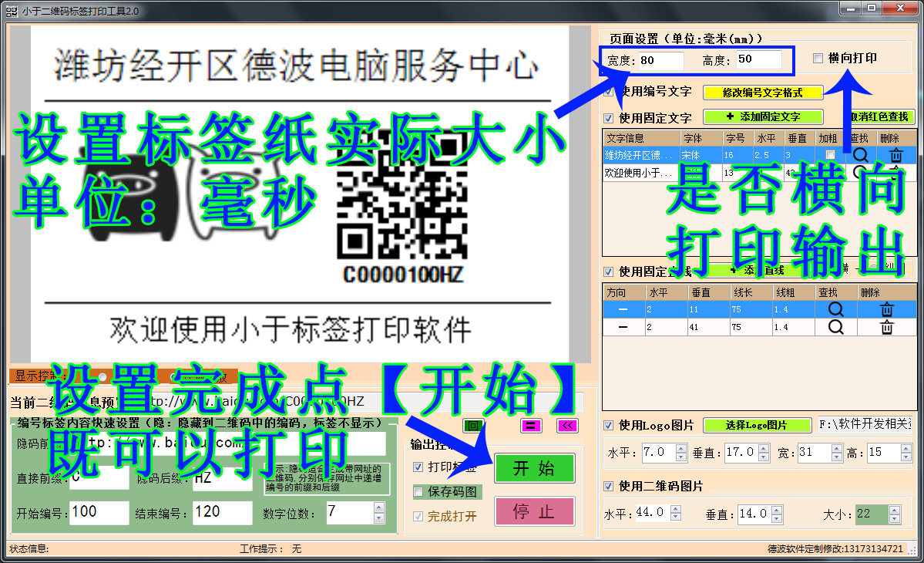Click the green 开始 button

535,468
